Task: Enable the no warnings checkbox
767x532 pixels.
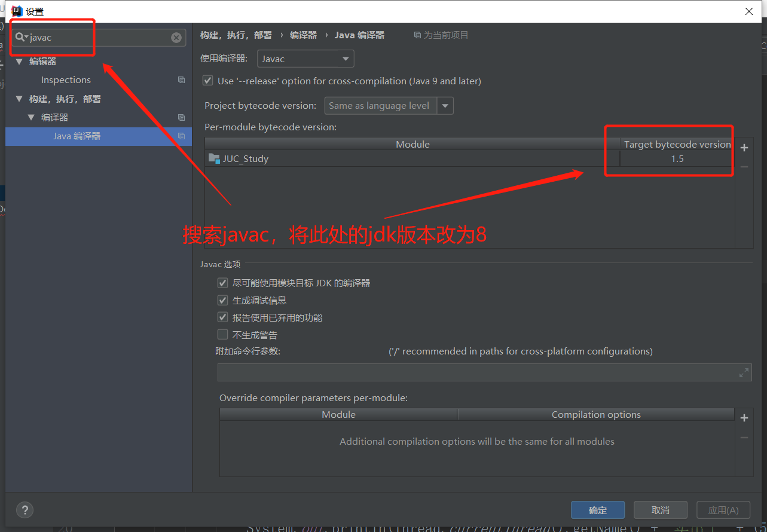Action: (x=223, y=335)
